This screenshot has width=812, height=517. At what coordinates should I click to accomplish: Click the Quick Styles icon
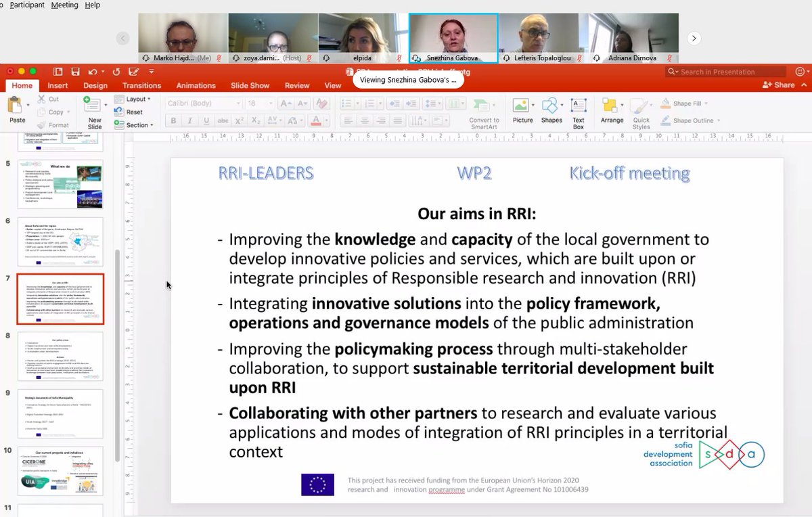pos(641,106)
